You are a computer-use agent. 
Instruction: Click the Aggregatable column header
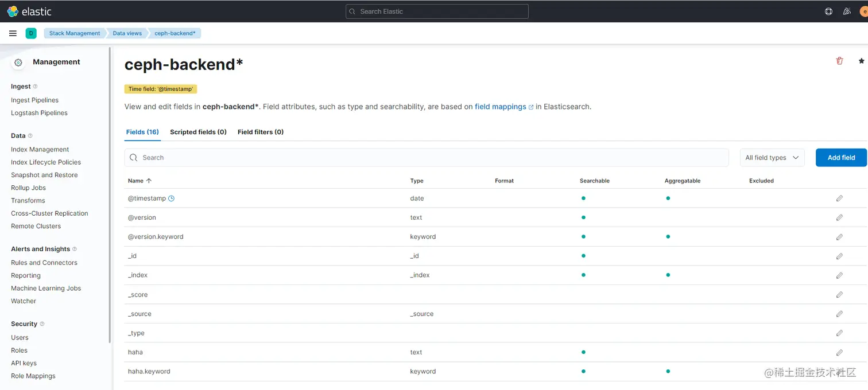click(683, 181)
